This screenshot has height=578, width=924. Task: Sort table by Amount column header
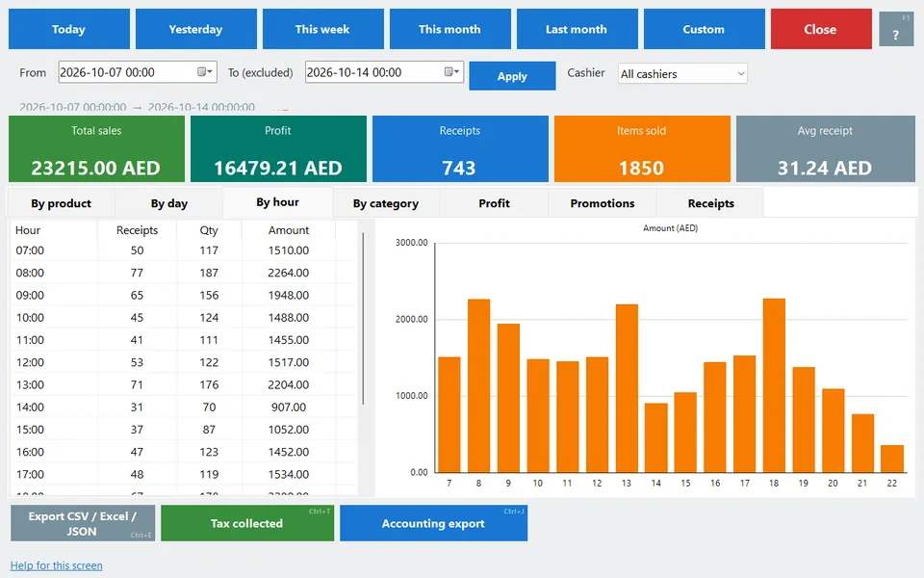(x=289, y=230)
